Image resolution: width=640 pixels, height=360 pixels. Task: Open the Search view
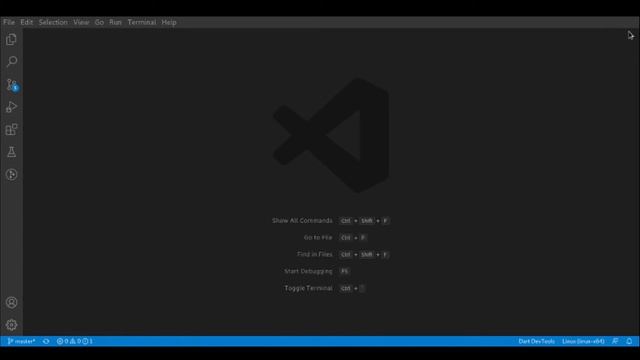(11, 62)
